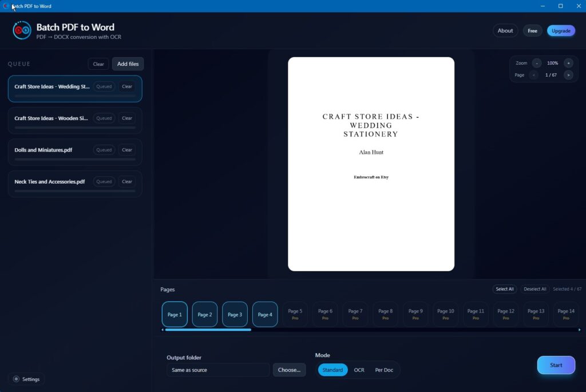Clear the Wedding Stationery file from queue

[x=126, y=86]
